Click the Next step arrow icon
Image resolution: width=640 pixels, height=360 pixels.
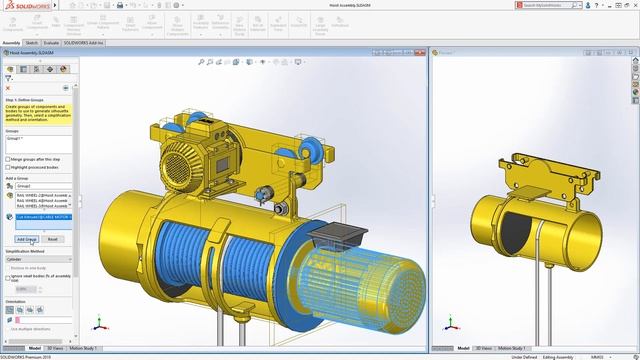66,88
